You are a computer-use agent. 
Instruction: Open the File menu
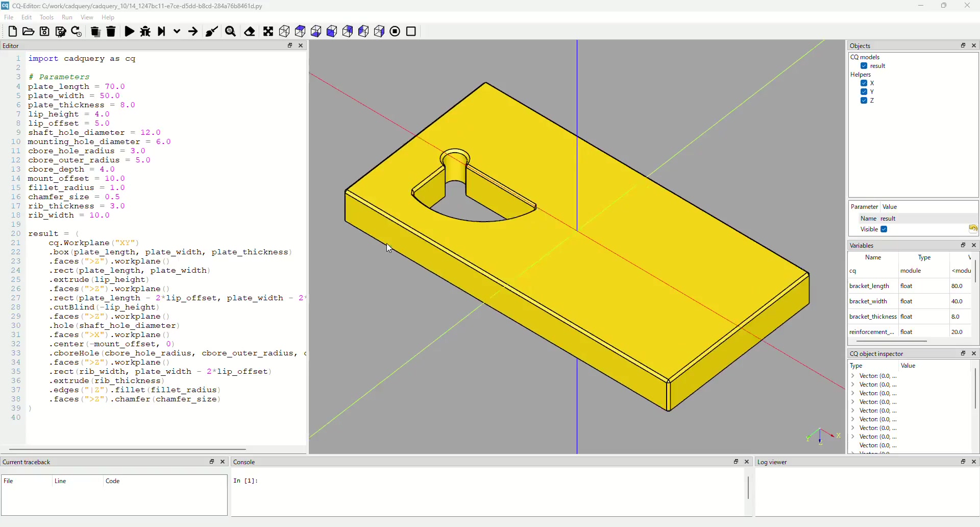(9, 17)
